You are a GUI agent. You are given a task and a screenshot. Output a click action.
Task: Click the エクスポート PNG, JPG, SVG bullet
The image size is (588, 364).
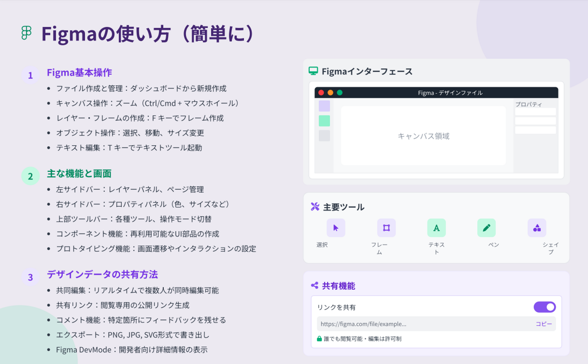(x=133, y=335)
